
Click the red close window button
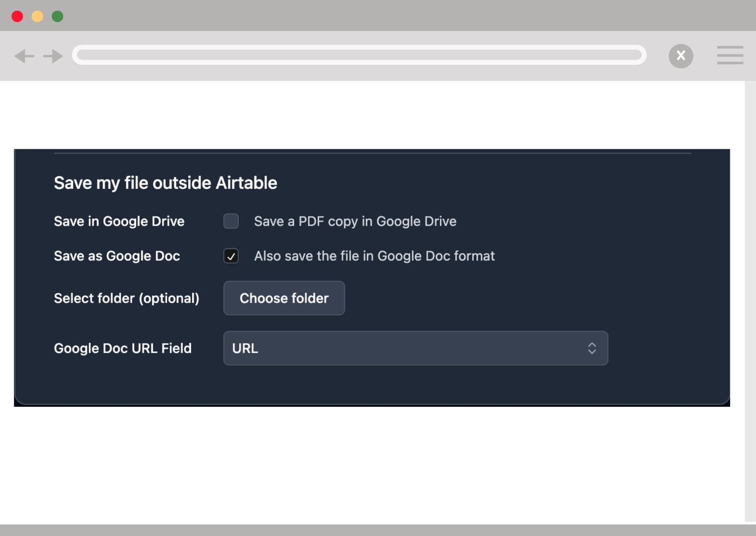17,16
